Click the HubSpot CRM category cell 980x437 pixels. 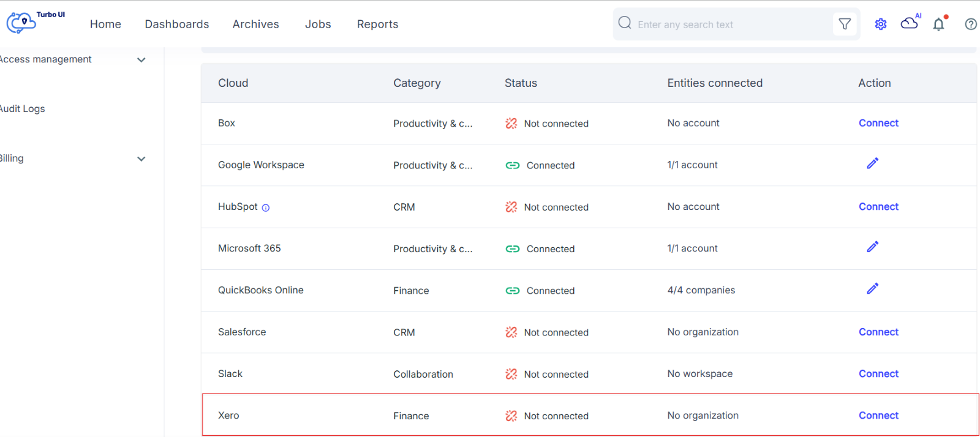(x=404, y=207)
